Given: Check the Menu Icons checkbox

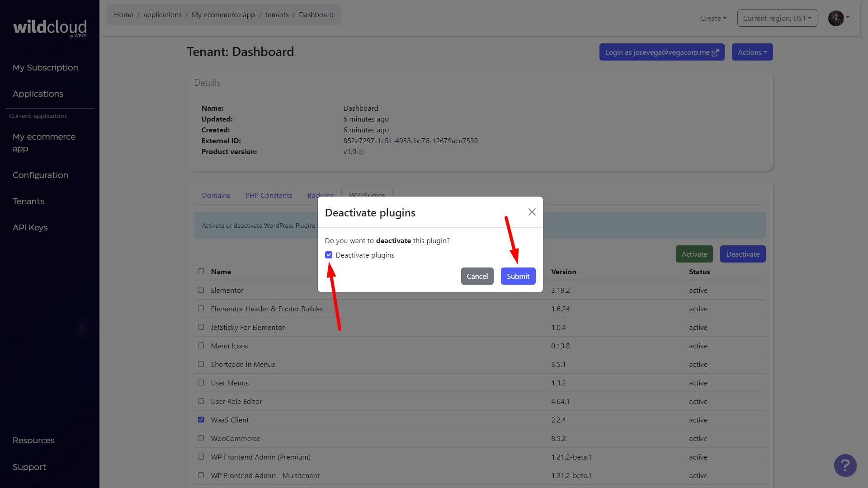Looking at the screenshot, I should click(x=201, y=346).
